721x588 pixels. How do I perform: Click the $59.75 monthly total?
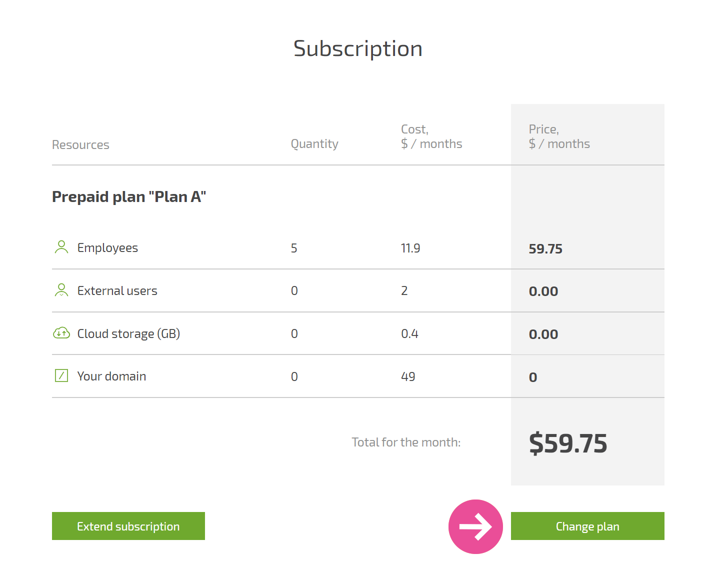tap(568, 443)
